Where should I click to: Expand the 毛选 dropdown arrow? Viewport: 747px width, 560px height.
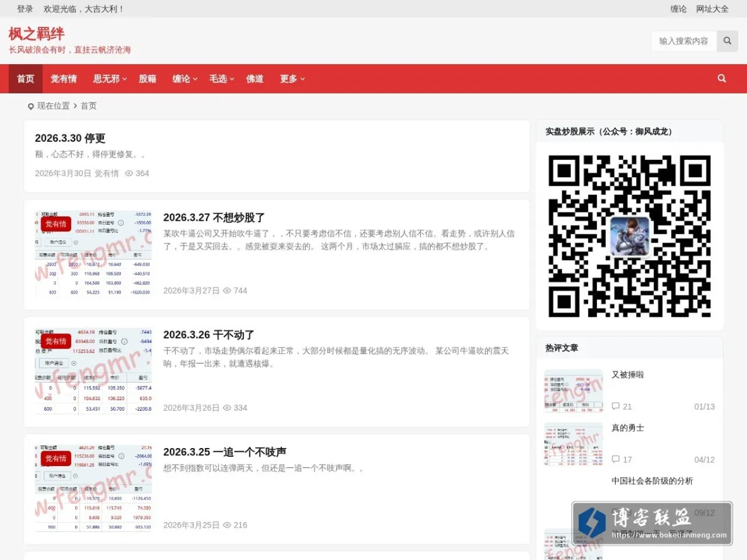coord(232,79)
